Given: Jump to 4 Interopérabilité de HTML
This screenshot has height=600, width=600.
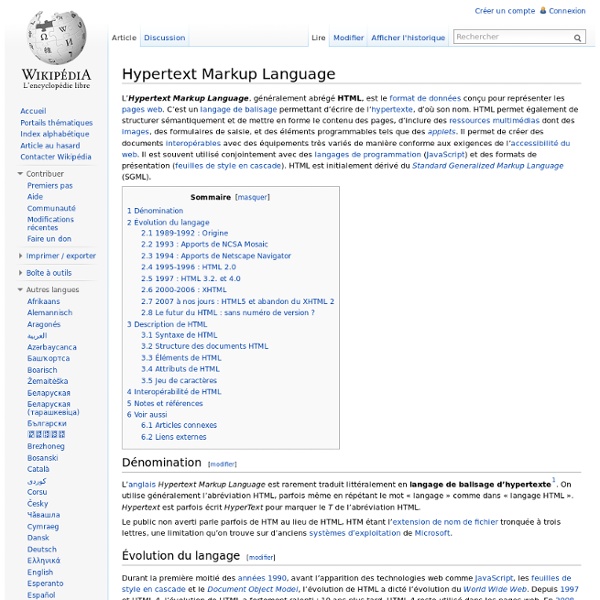Looking at the screenshot, I should click(x=174, y=392).
